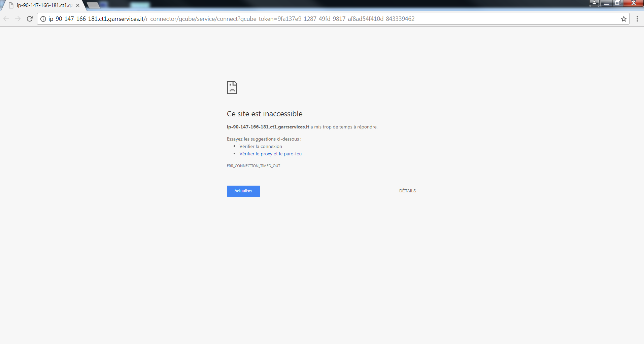The height and width of the screenshot is (344, 644).
Task: Click the 'Vérifier la connexion' suggestion text
Action: click(261, 146)
